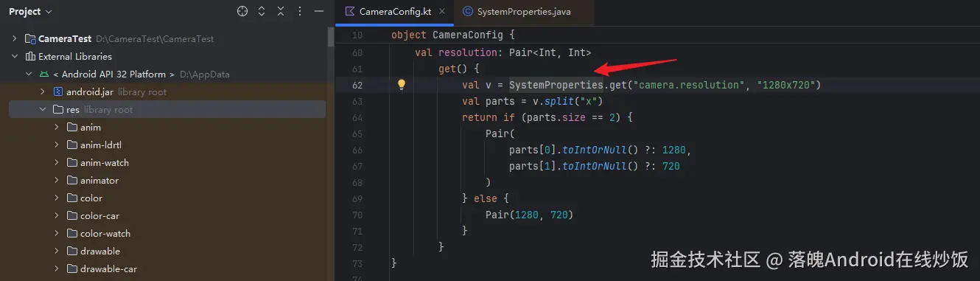Collapse the res library root folder
980x281 pixels.
[x=43, y=109]
